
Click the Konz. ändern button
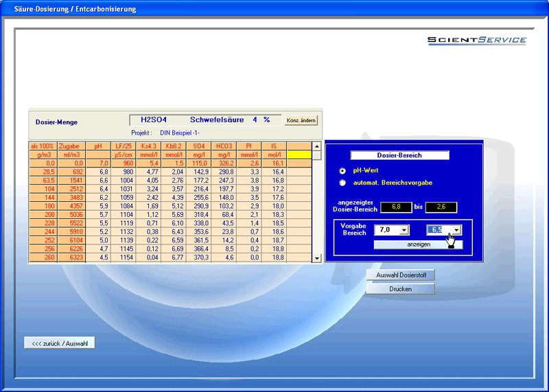point(301,120)
